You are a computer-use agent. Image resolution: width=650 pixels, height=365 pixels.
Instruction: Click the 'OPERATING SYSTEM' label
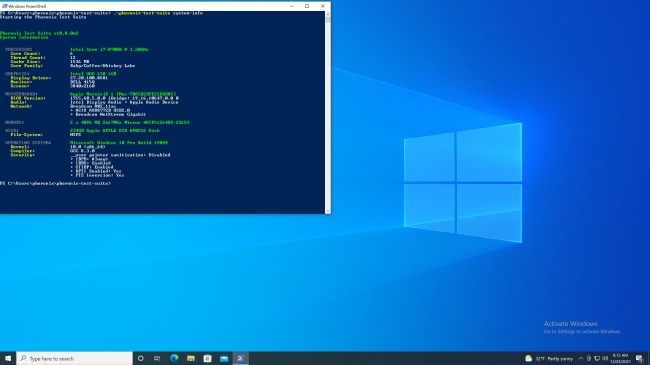pyautogui.click(x=28, y=143)
